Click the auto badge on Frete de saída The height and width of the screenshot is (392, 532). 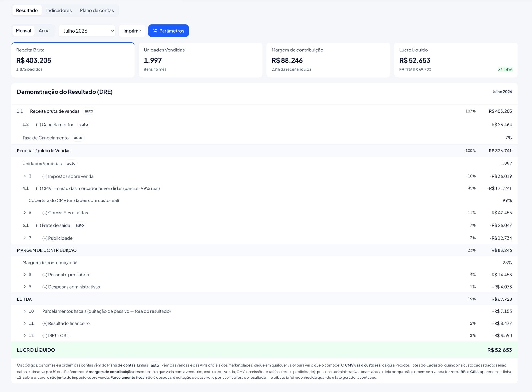[x=80, y=225]
